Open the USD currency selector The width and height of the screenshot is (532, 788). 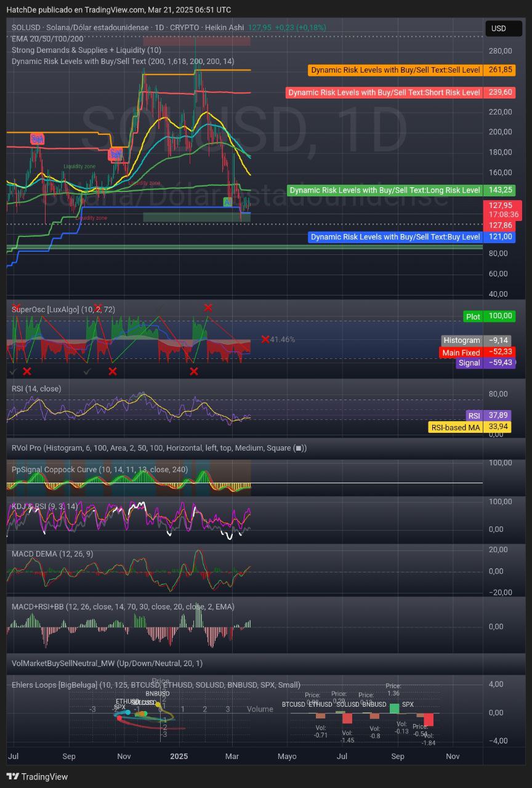tap(498, 28)
